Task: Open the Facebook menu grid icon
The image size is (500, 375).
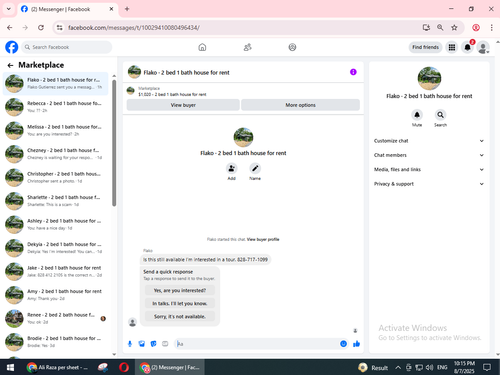Action: 452,47
